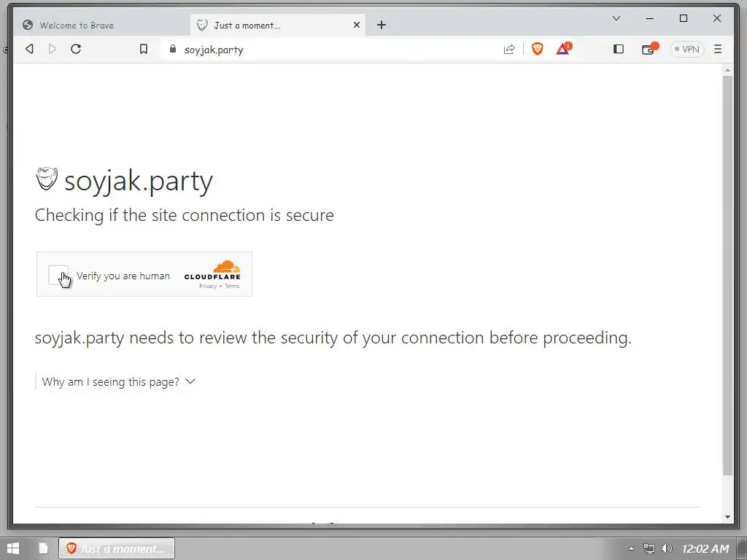Click the Brave Shields lion icon

coord(538,49)
